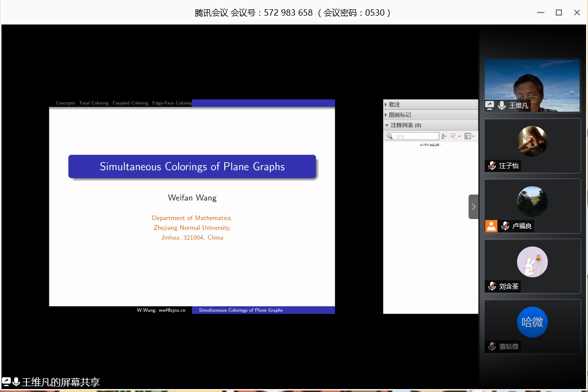The image size is (588, 392).
Task: Click the orange host badge beside 卢福良
Action: pos(491,226)
